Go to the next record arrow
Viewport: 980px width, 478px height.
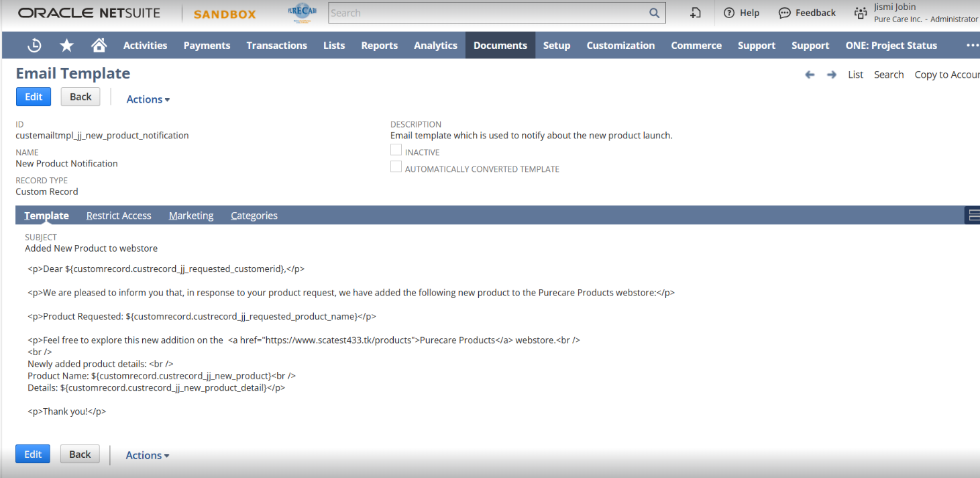pyautogui.click(x=831, y=75)
